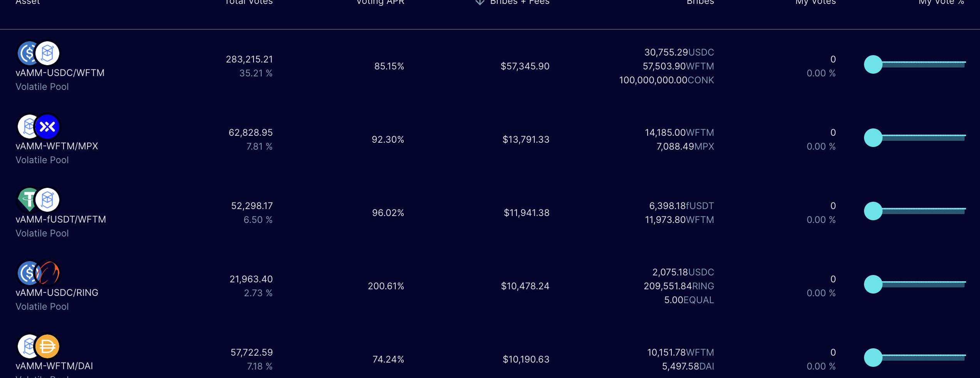Click the USDC token icon in USDC/WFTM row
Screen dimensions: 980x378
coord(27,53)
